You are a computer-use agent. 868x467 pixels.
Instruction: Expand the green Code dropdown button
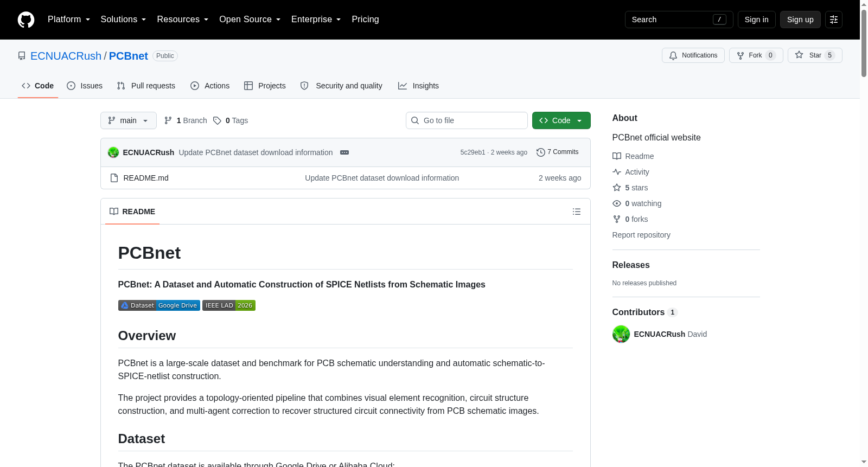[x=561, y=120]
